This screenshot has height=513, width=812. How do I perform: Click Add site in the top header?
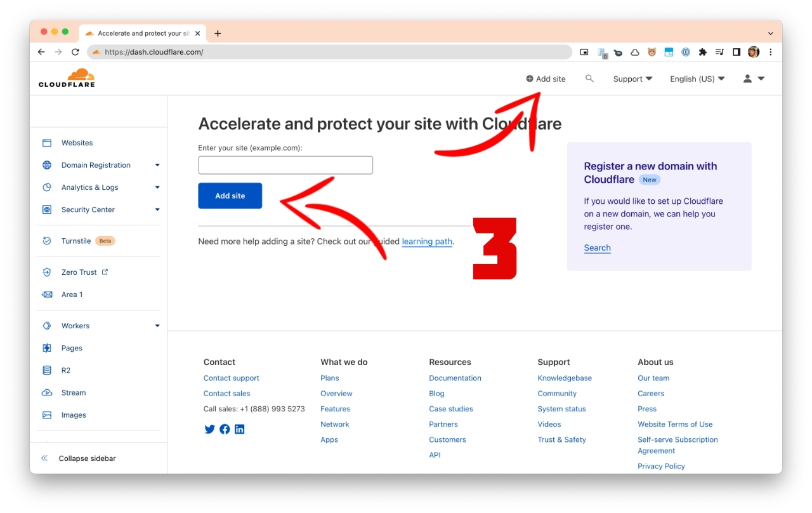[546, 79]
